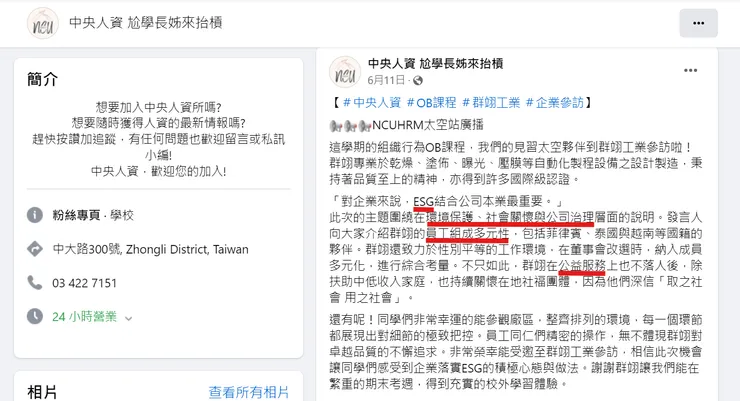Open the page header three-dots menu
This screenshot has height=401, width=740.
tap(698, 23)
